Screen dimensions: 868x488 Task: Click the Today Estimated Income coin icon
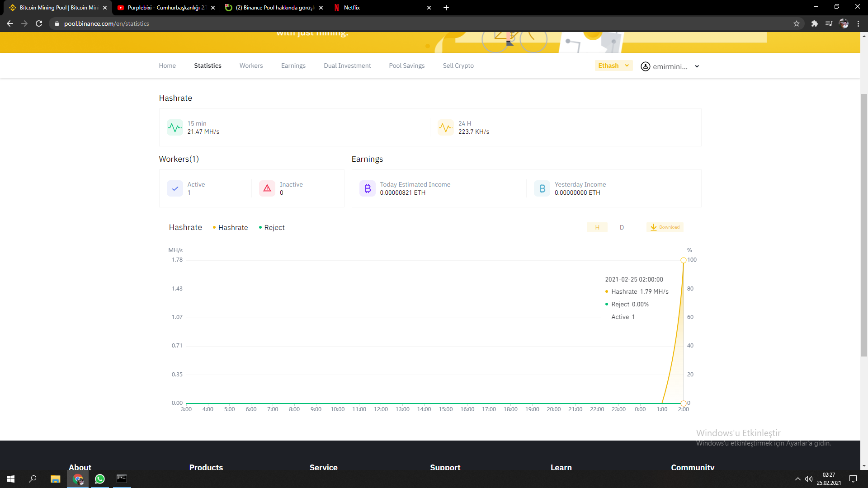(x=368, y=188)
